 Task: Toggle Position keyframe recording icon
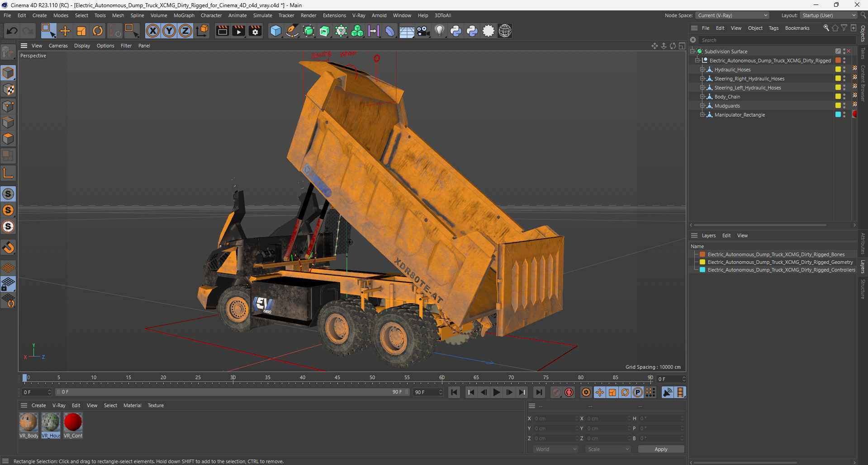(599, 392)
